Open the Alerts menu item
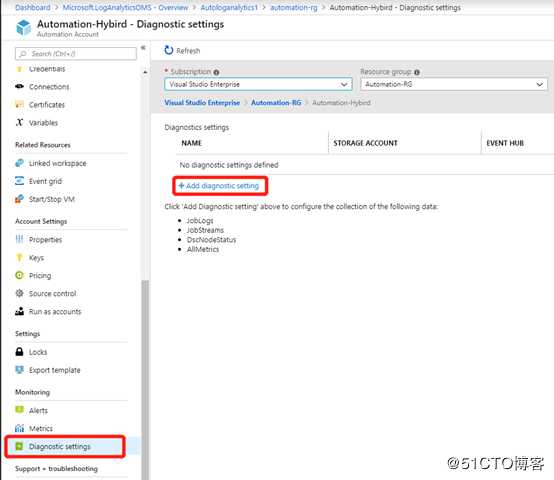This screenshot has width=554, height=480. point(38,410)
